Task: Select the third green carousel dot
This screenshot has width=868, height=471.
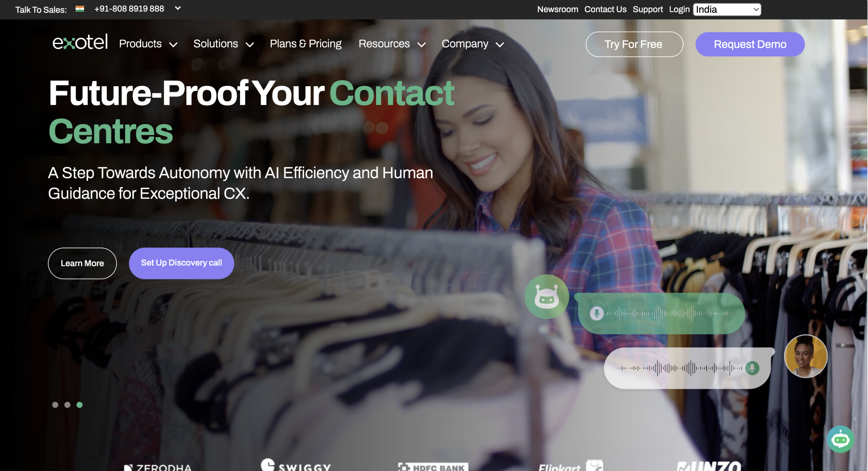Action: coord(80,405)
